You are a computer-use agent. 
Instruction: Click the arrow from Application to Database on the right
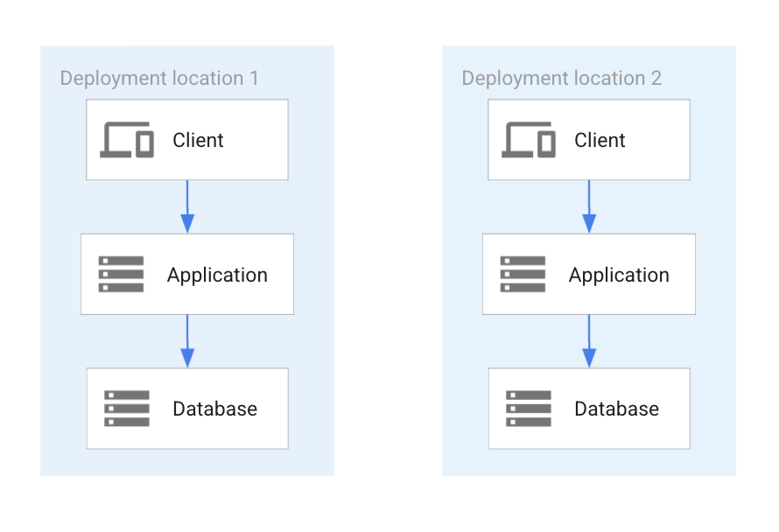(588, 340)
